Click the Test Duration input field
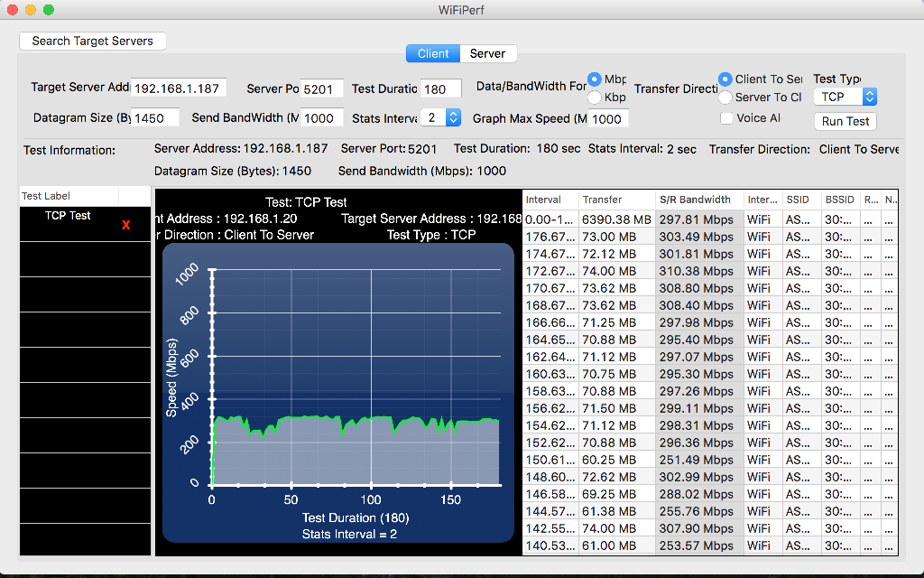 point(447,89)
